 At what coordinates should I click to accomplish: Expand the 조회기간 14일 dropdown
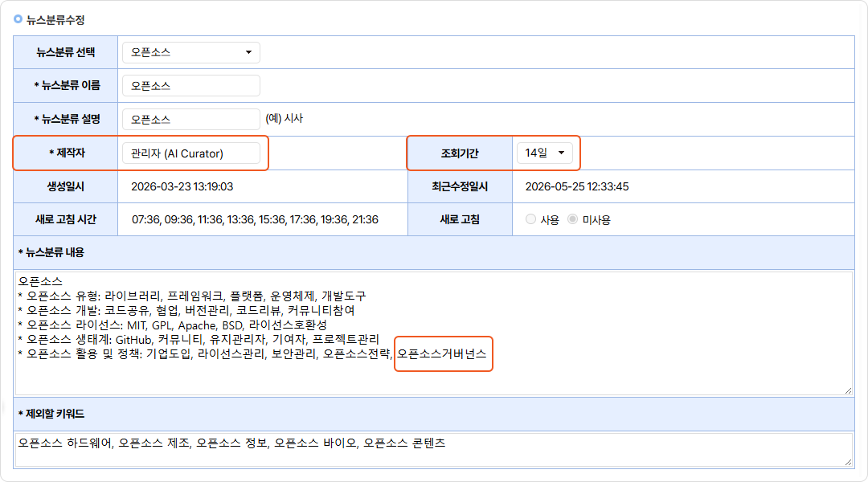545,153
